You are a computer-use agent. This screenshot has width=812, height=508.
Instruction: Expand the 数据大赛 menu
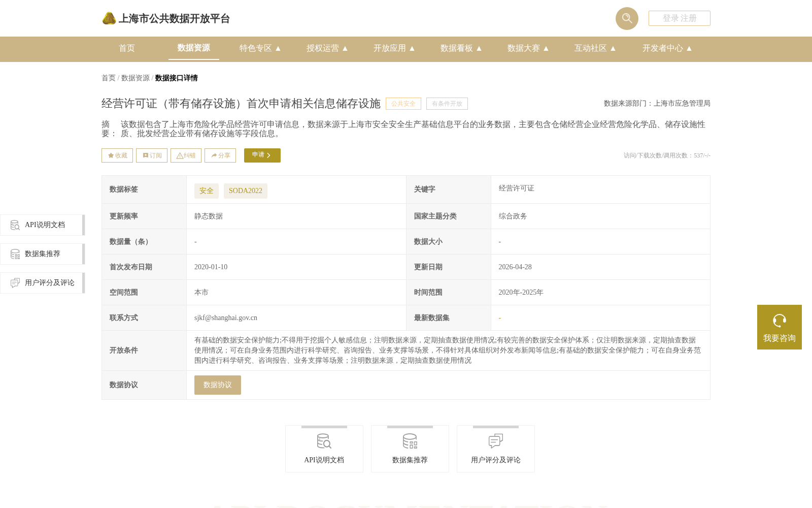[x=528, y=48]
